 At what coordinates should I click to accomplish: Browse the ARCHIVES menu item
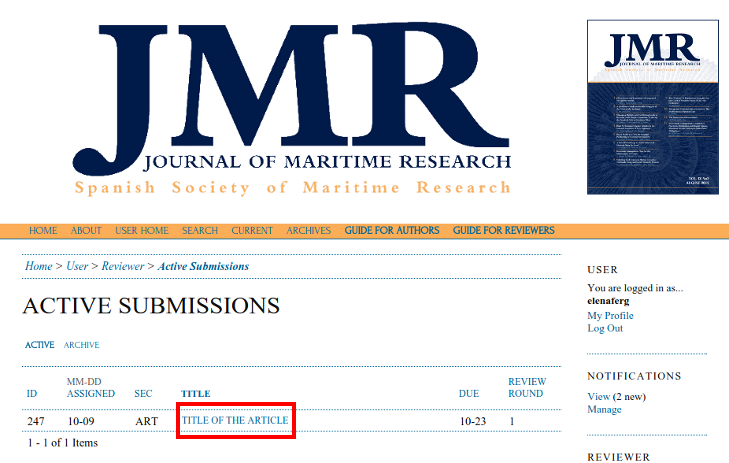pyautogui.click(x=309, y=231)
